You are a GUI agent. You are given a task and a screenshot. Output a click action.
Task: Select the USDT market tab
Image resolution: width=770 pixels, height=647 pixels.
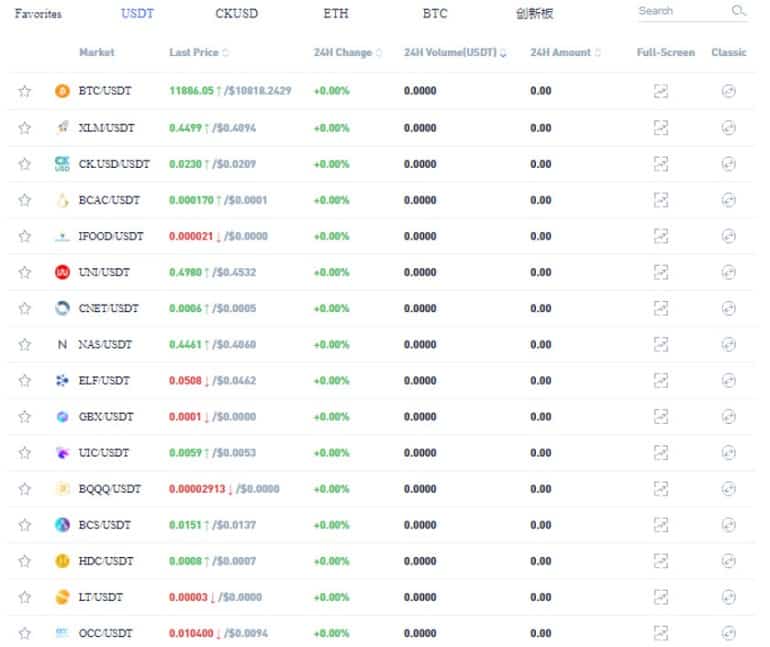tap(137, 13)
